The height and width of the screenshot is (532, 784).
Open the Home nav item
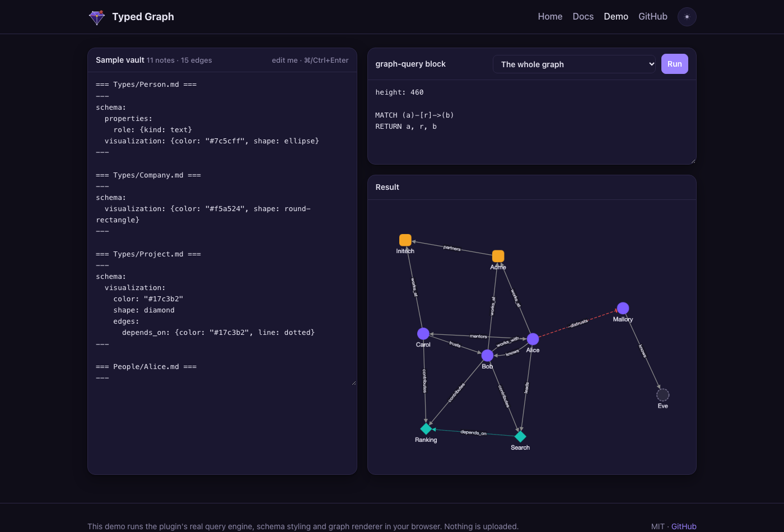click(550, 17)
